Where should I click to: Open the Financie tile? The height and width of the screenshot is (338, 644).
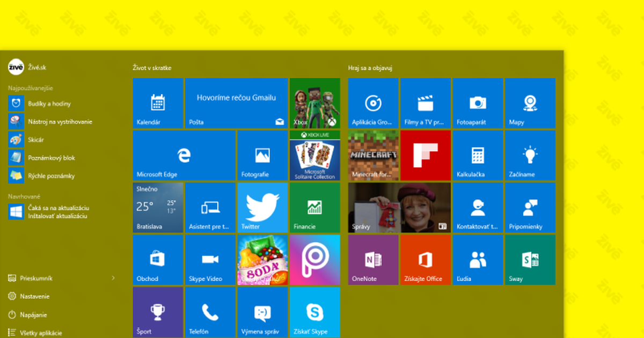click(314, 207)
